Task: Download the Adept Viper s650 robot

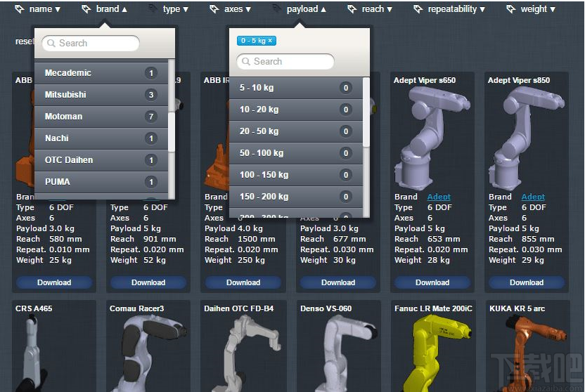Action: pos(432,283)
